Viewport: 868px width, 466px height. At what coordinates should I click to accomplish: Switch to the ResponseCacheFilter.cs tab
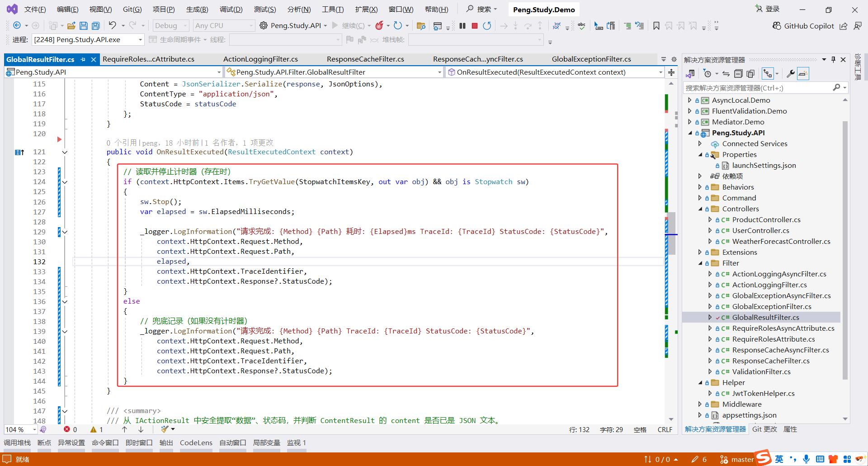pos(365,59)
